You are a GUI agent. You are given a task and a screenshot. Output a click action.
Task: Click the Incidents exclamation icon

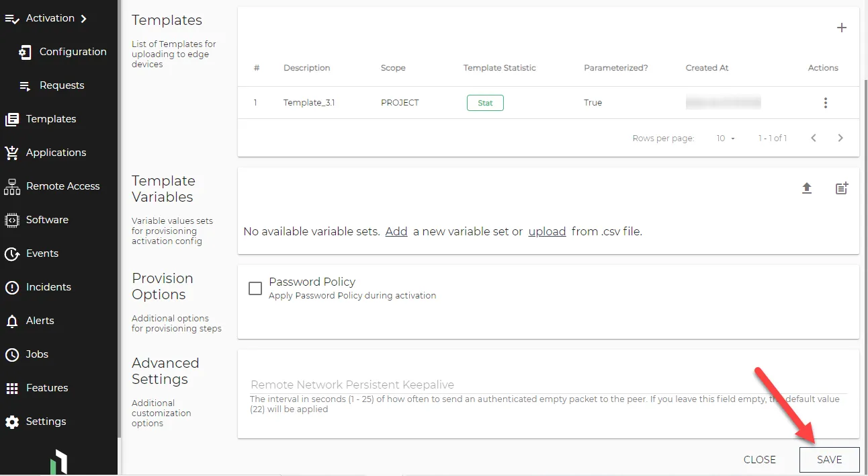tap(12, 288)
